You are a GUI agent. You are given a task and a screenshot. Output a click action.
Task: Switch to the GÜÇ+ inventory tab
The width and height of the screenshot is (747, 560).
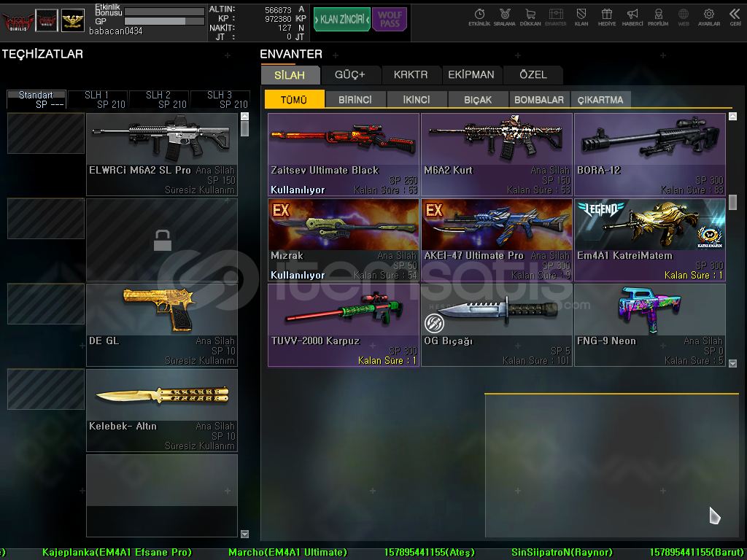pyautogui.click(x=350, y=75)
